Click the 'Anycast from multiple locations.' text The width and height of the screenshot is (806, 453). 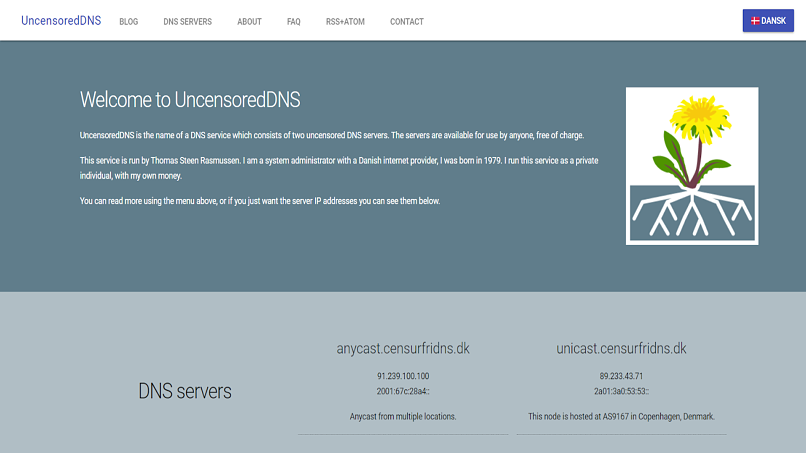tap(403, 416)
